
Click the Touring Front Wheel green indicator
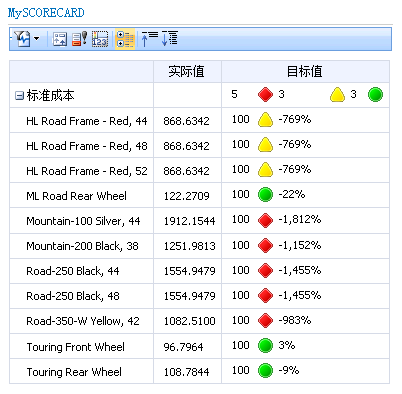point(265,345)
